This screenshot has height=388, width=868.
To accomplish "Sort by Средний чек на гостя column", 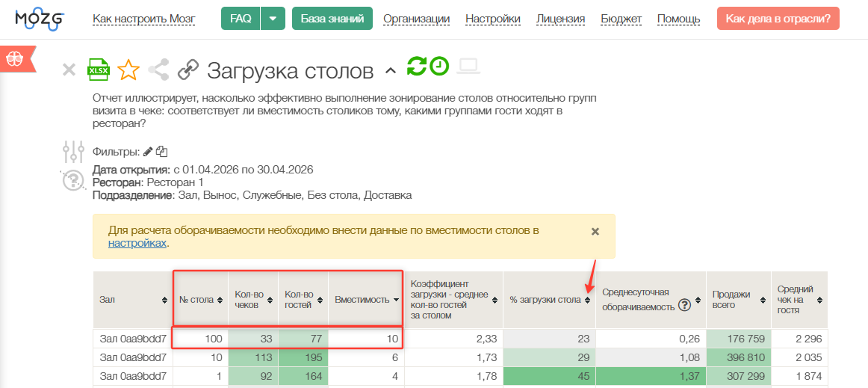I will (x=820, y=300).
